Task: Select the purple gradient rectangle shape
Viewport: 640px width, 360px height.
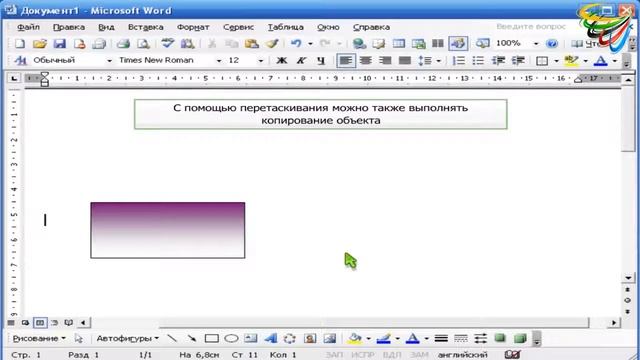Action: (x=168, y=230)
